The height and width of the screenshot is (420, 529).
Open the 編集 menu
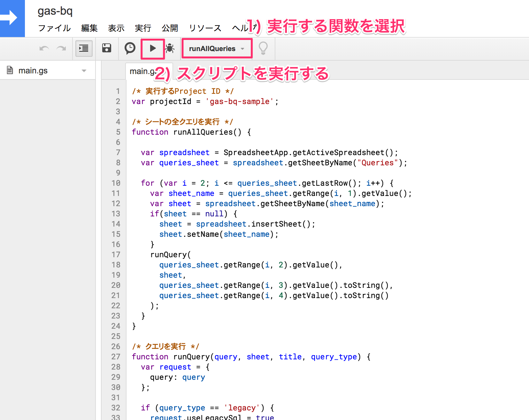[89, 28]
